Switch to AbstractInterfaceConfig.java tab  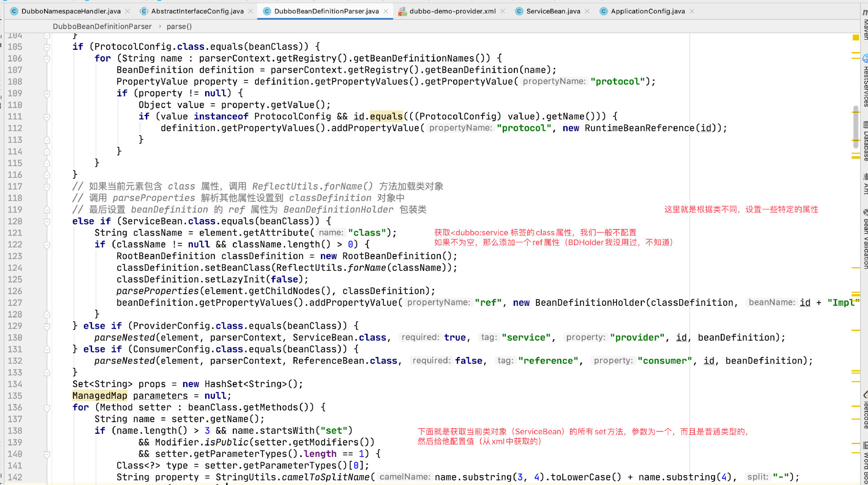197,11
